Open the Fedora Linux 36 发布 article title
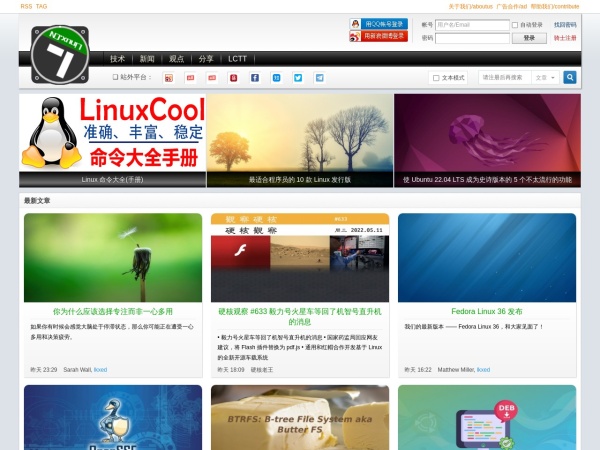This screenshot has width=600, height=450. pyautogui.click(x=486, y=311)
